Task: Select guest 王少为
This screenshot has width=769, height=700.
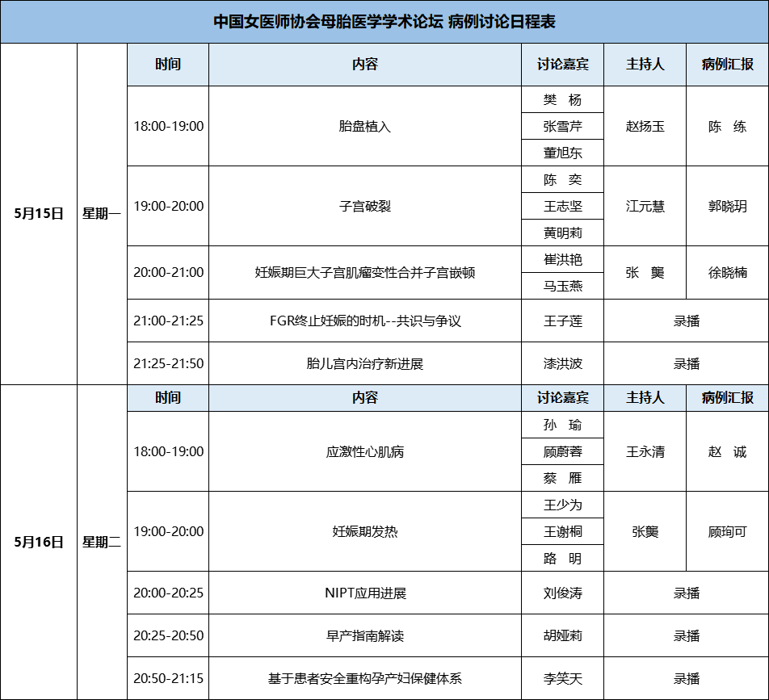Action: click(x=562, y=505)
